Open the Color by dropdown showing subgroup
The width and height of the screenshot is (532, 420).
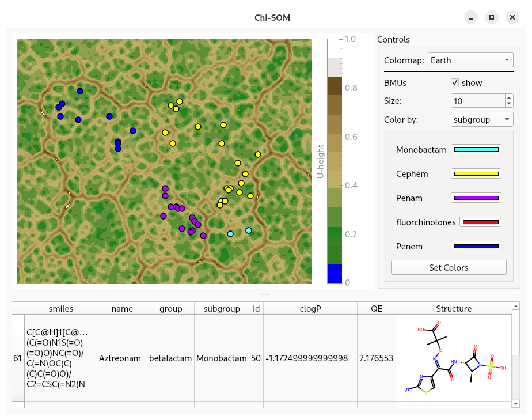pyautogui.click(x=481, y=119)
